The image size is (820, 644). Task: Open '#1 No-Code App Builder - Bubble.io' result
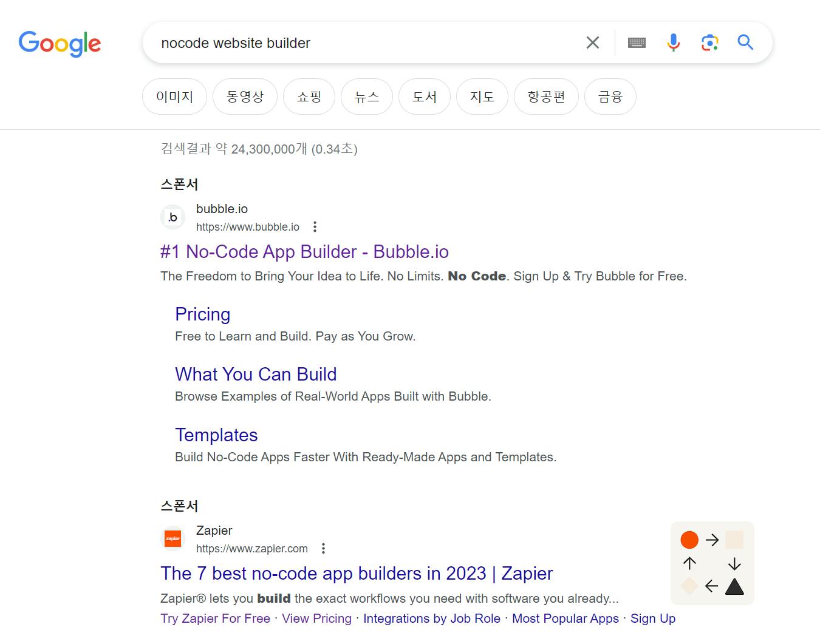pyautogui.click(x=304, y=252)
